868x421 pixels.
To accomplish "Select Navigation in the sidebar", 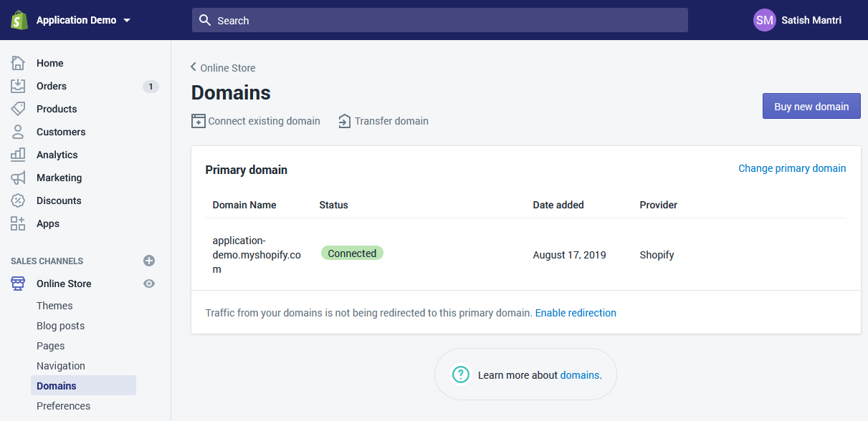I will pos(61,366).
